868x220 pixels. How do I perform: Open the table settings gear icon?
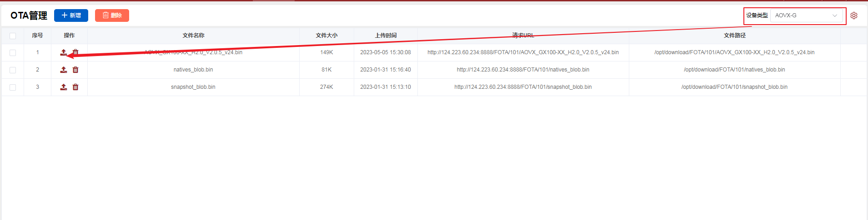854,15
